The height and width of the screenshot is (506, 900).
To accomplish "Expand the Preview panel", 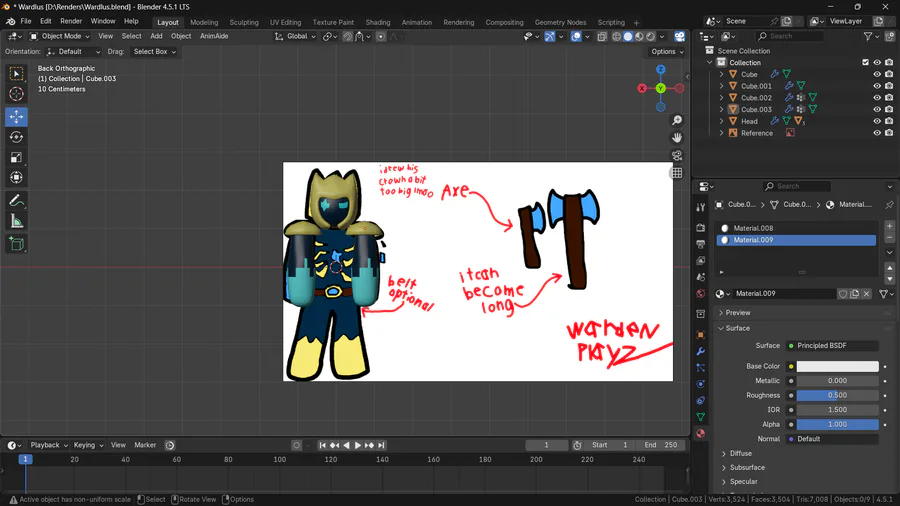I will [x=738, y=313].
